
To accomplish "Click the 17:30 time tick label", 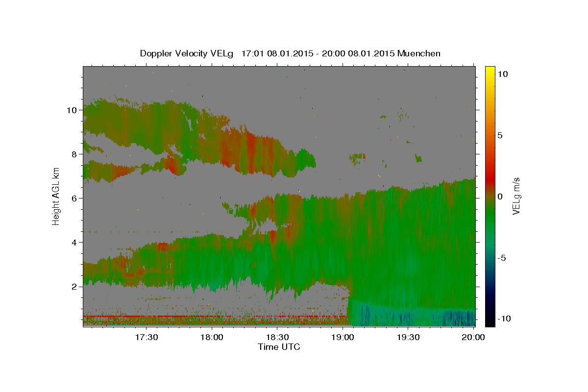I will (146, 337).
